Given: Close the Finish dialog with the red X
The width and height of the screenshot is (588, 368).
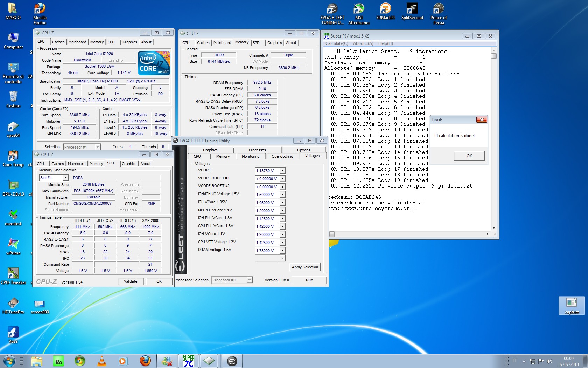Looking at the screenshot, I should click(x=482, y=120).
